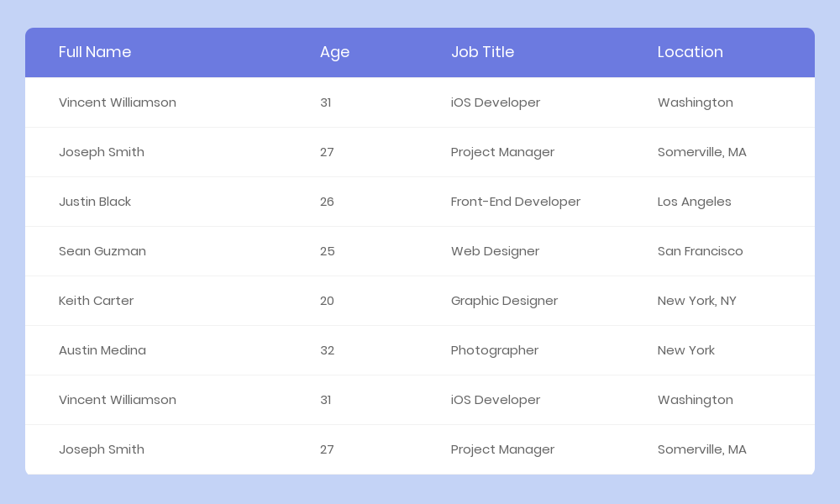Click the Job Title column header
840x504 pixels.
coord(482,52)
